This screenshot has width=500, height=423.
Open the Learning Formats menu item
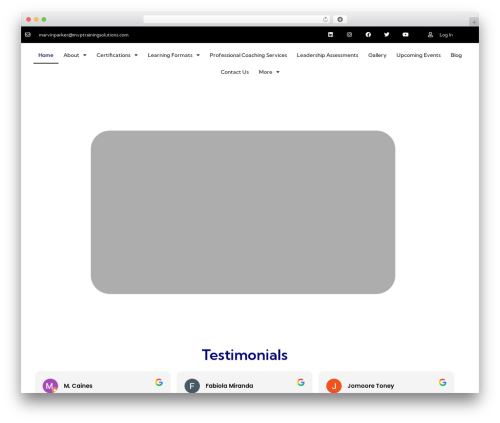[170, 55]
